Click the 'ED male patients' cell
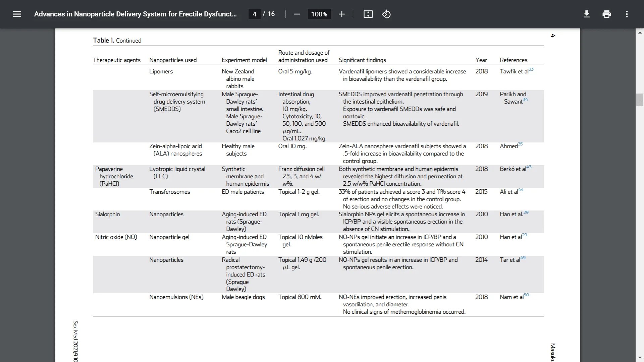 pos(243,192)
